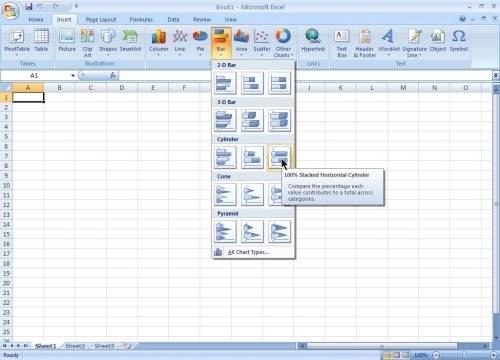The height and width of the screenshot is (360, 500).
Task: Open the Formulas tab
Action: point(141,20)
